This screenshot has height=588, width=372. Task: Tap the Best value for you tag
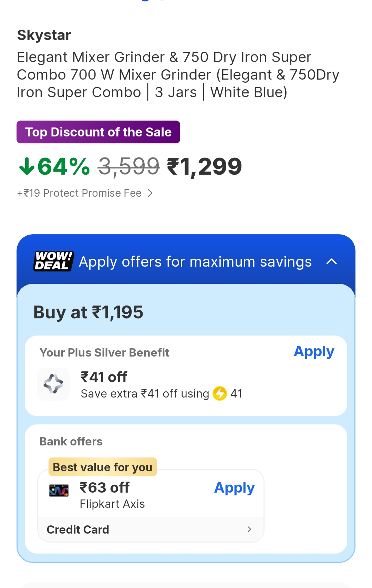click(103, 467)
